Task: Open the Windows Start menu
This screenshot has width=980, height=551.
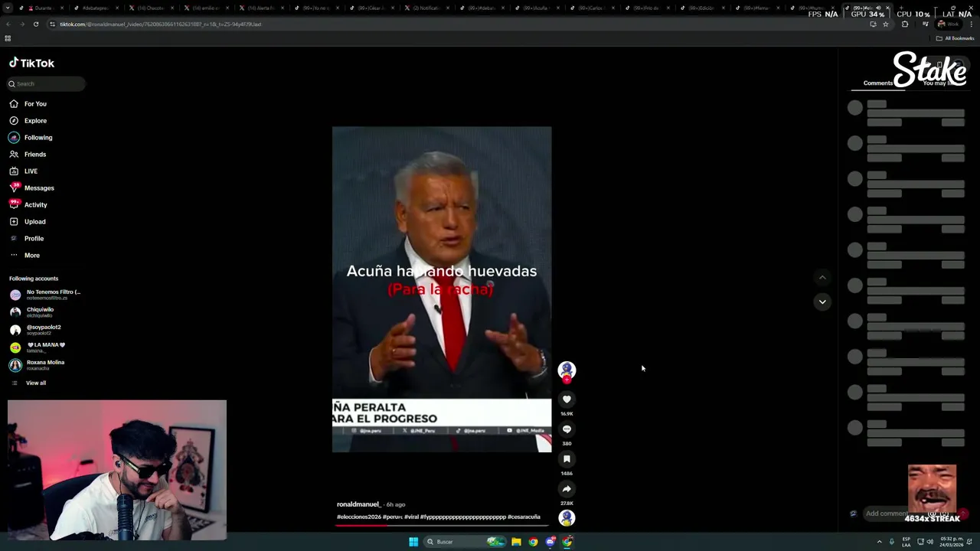Action: (413, 542)
